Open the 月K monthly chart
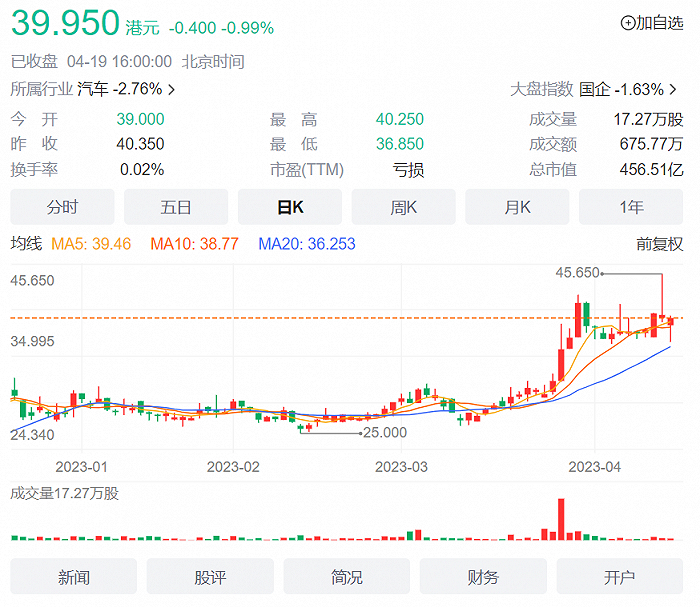700x607 pixels. click(517, 207)
